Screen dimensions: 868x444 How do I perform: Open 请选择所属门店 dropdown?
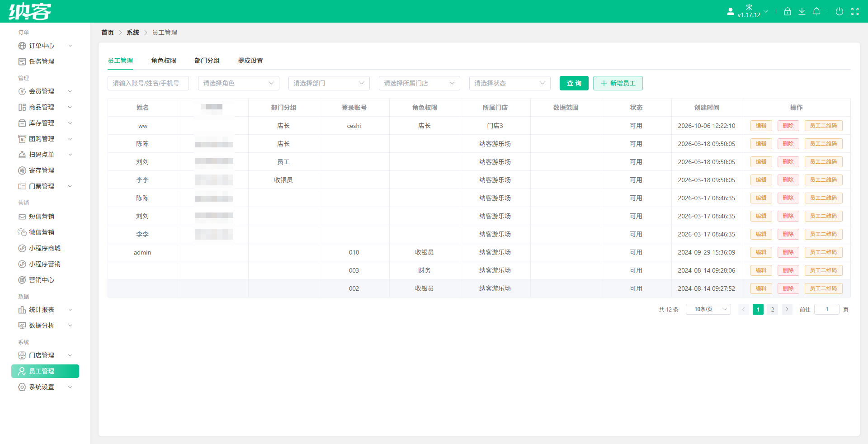420,83
